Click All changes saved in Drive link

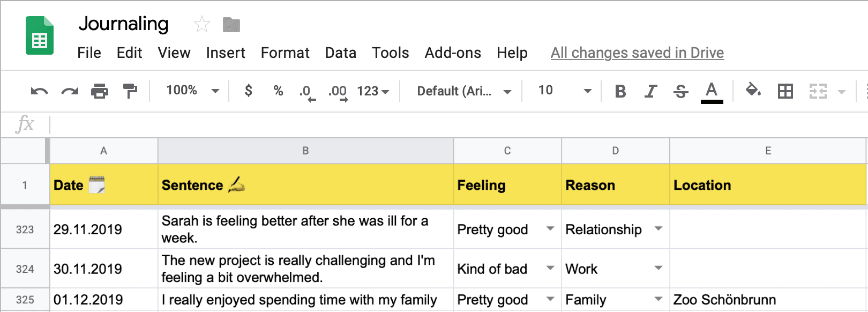(x=637, y=53)
